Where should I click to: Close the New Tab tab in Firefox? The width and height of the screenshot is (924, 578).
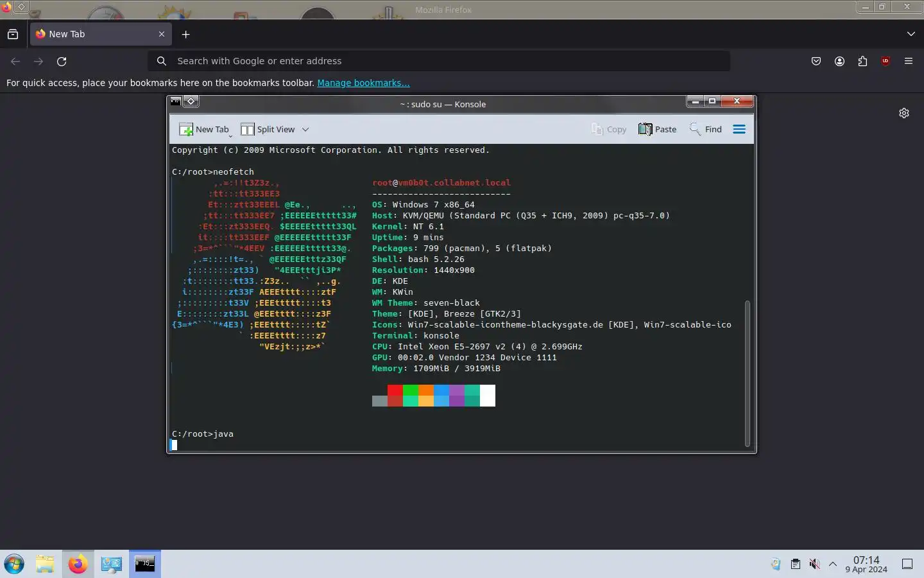coord(162,34)
